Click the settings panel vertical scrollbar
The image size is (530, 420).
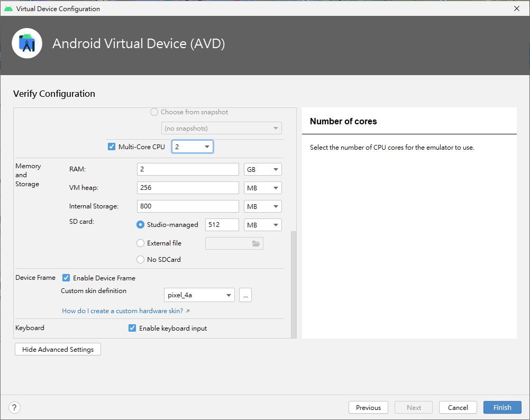[x=294, y=284]
